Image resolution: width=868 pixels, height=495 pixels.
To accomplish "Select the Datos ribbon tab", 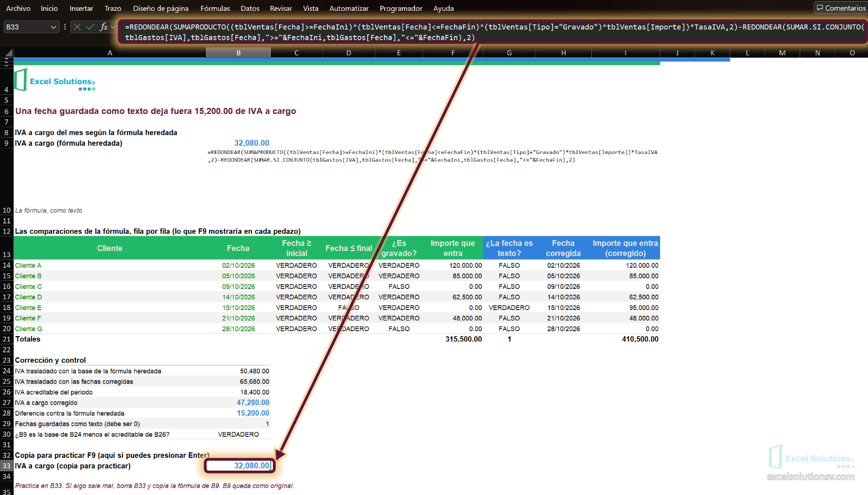I will point(250,8).
